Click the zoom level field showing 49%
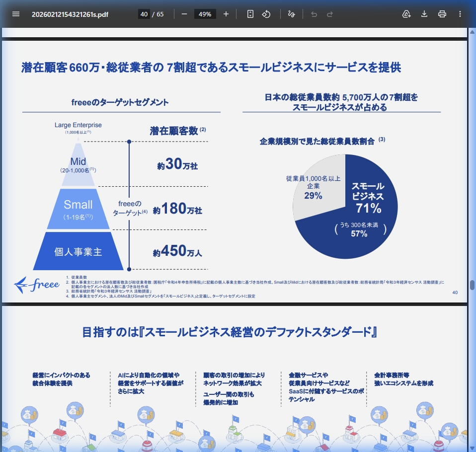The height and width of the screenshot is (452, 476). [205, 14]
